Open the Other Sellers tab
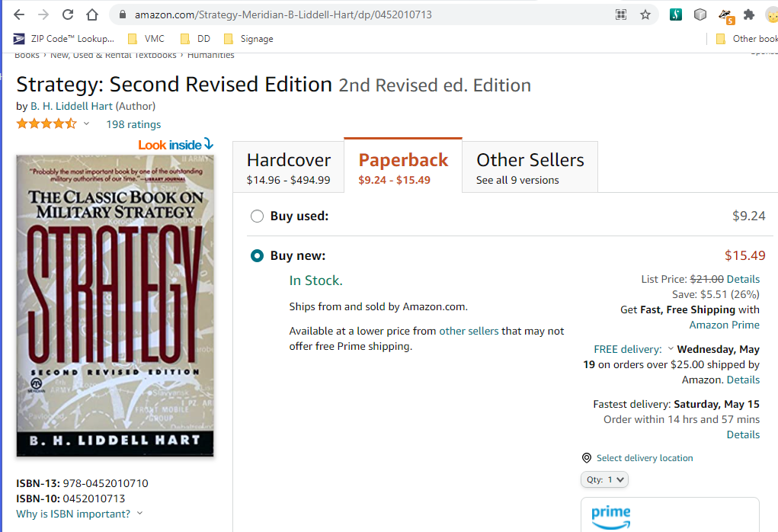 click(x=530, y=167)
